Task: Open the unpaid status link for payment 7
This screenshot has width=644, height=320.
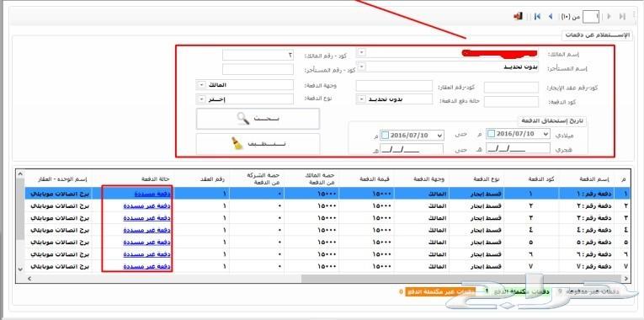Action: click(x=147, y=267)
